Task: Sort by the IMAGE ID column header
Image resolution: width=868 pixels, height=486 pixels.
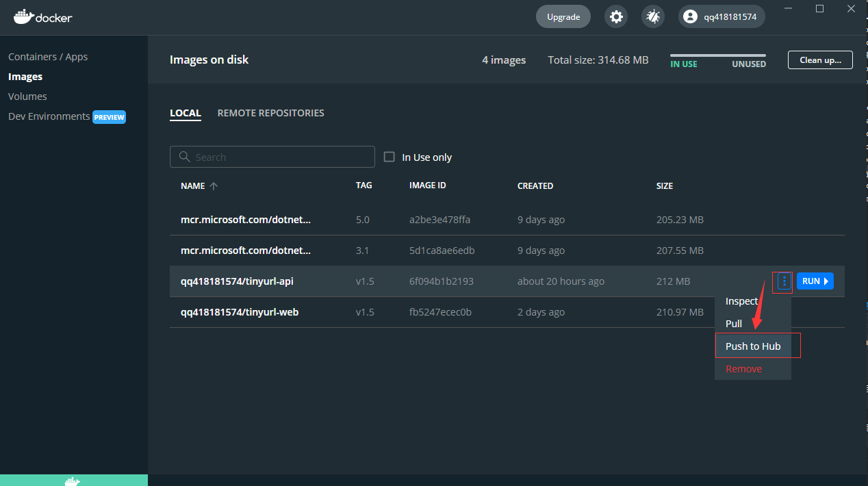Action: [428, 186]
